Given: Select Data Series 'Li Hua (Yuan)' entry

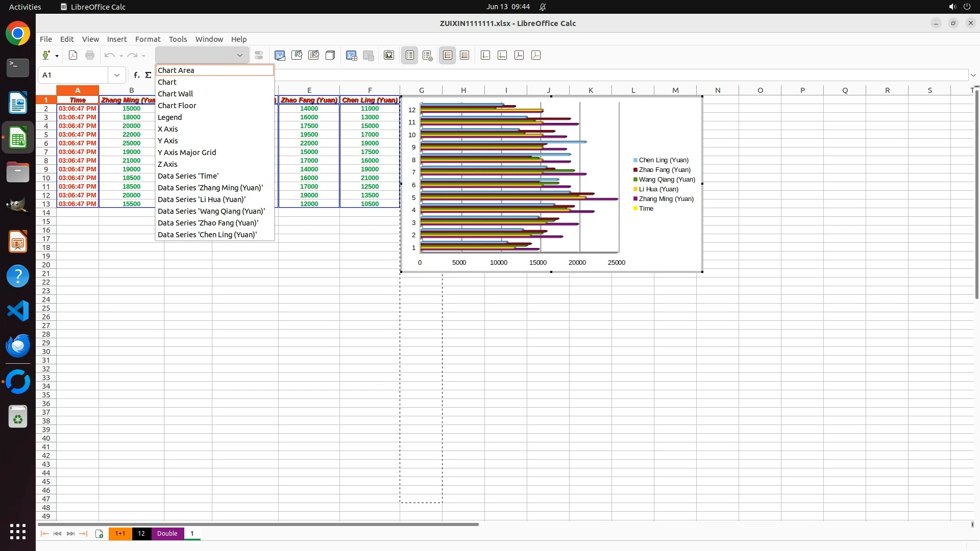Looking at the screenshot, I should (202, 199).
